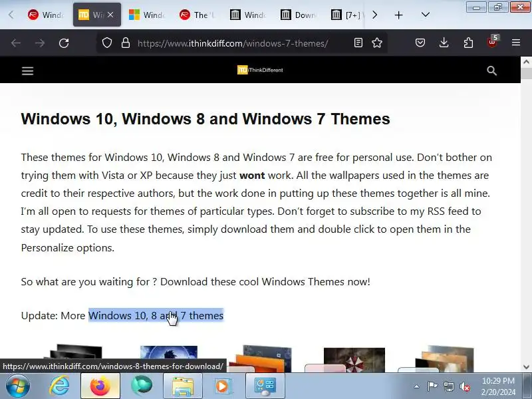Open the extensions puzzle icon
Image resolution: width=532 pixels, height=399 pixels.
[x=468, y=43]
